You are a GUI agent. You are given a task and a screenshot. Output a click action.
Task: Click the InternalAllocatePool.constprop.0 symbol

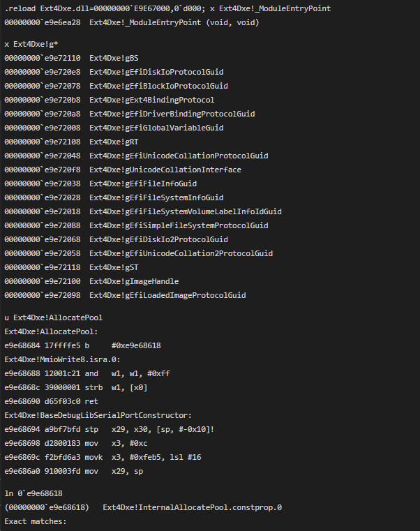[x=193, y=508]
